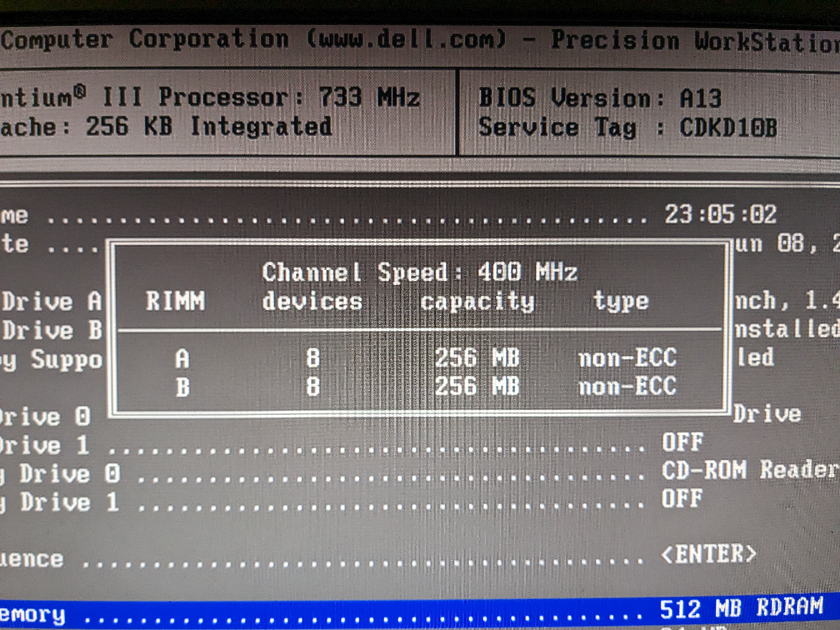Toggle secondary Drive 1 OFF setting
Image resolution: width=840 pixels, height=630 pixels.
pos(684,497)
